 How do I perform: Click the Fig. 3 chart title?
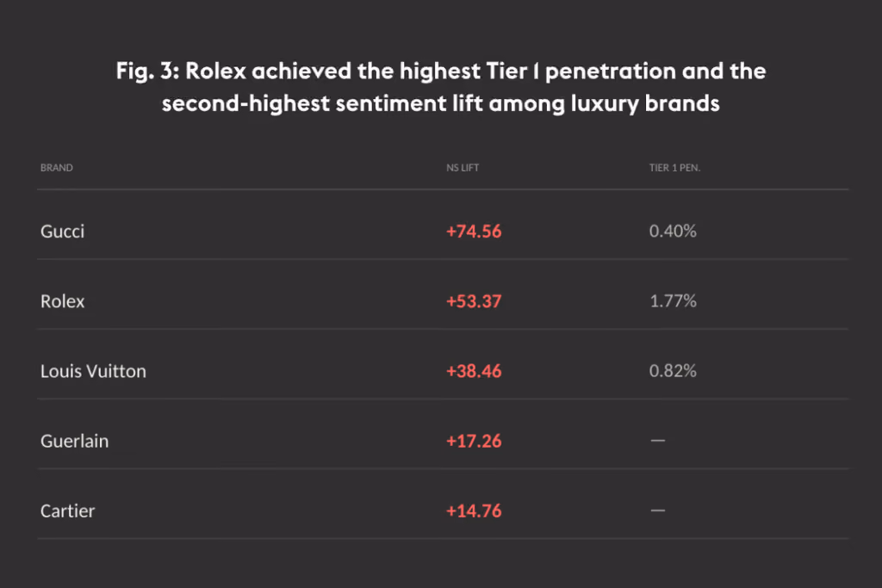[441, 87]
